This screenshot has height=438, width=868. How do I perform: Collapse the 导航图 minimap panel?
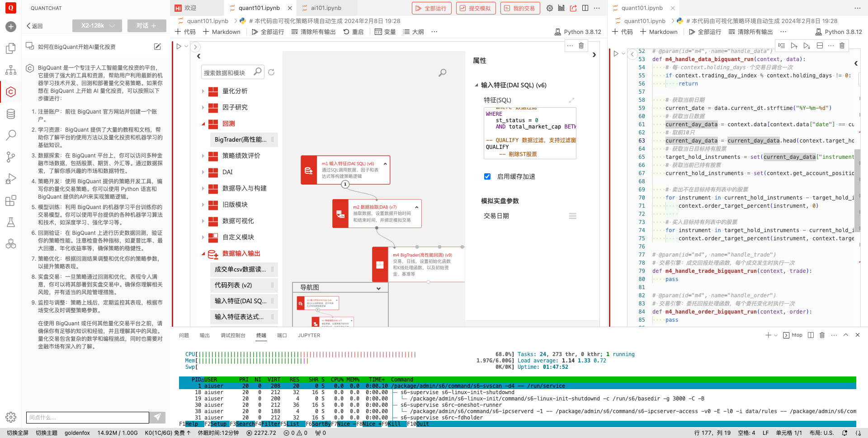click(378, 288)
